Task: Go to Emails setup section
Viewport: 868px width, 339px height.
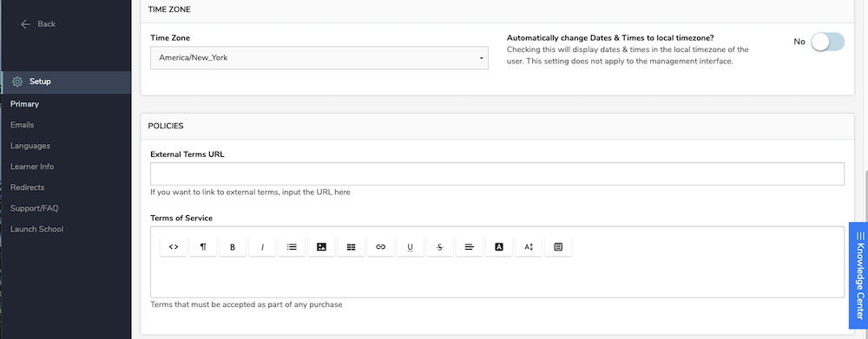Action: (23, 125)
